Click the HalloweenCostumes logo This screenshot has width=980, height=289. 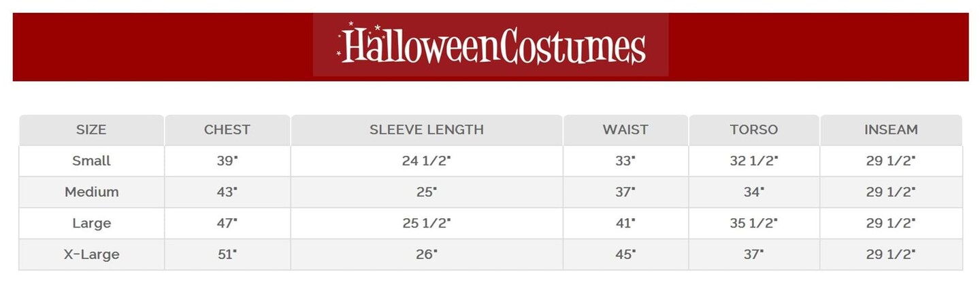tap(491, 46)
